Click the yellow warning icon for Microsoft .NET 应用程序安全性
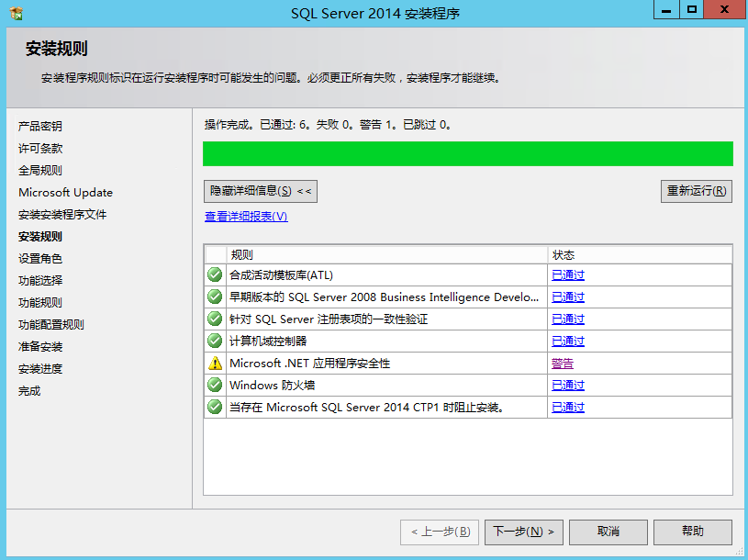The height and width of the screenshot is (560, 748). (x=215, y=363)
